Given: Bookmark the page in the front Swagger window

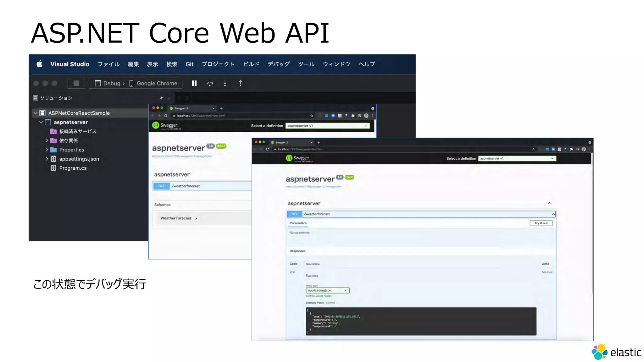Looking at the screenshot, I should 533,149.
